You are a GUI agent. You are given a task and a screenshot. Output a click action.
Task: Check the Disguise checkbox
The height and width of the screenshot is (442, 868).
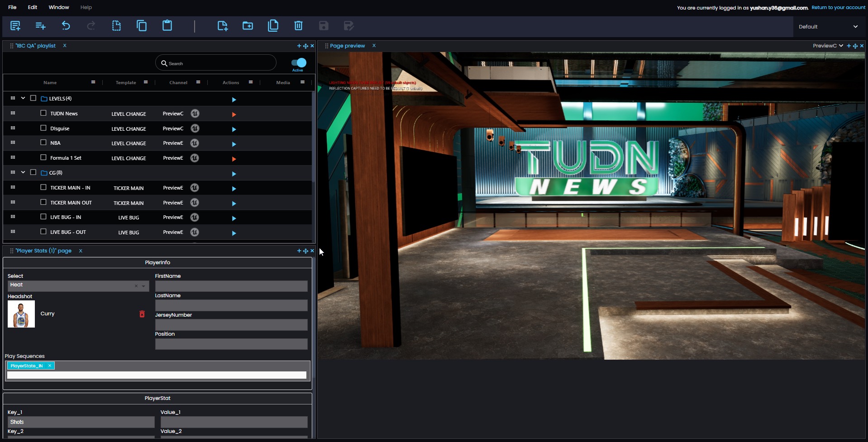point(43,128)
